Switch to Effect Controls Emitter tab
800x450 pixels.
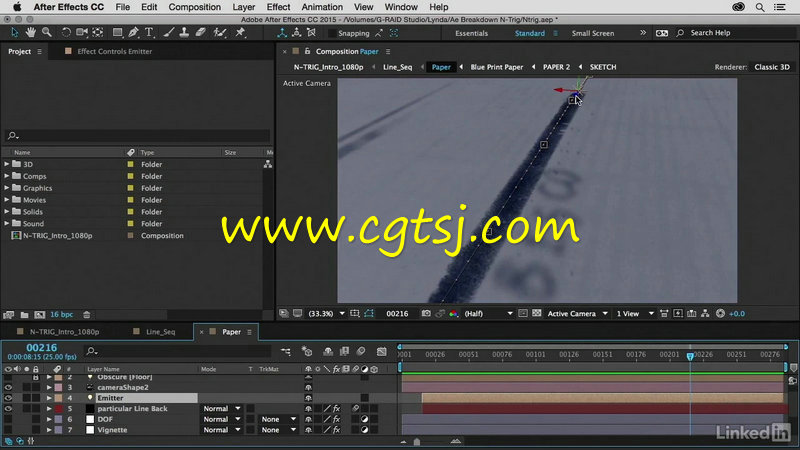pos(114,51)
